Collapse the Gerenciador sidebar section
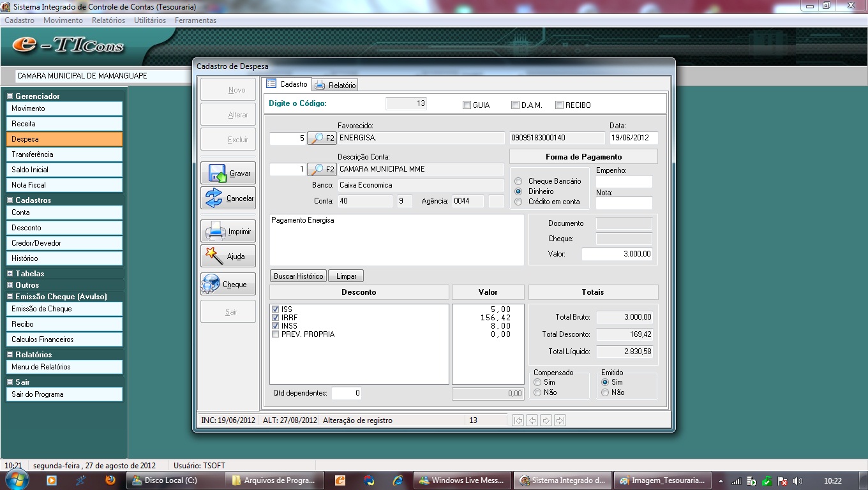This screenshot has width=868, height=490. coord(10,96)
